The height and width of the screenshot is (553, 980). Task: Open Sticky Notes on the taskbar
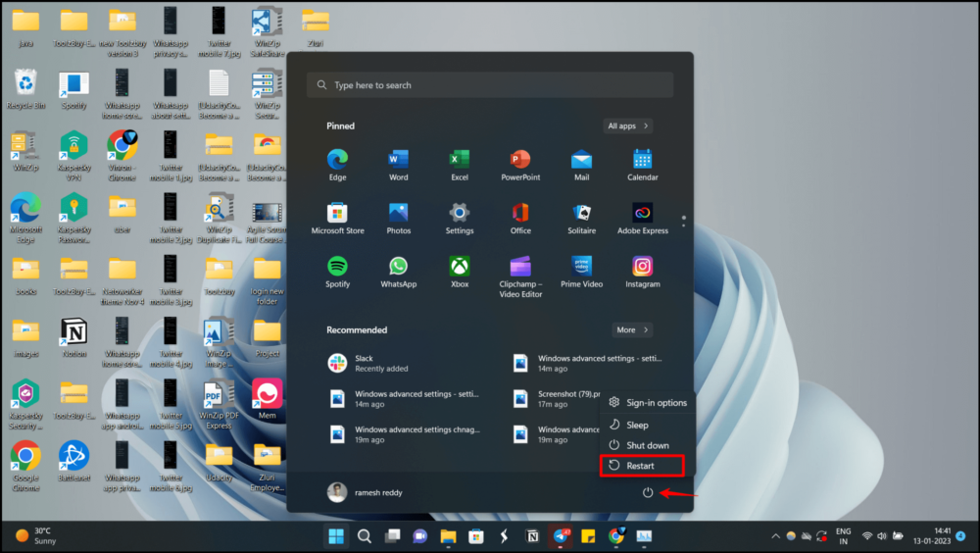588,536
